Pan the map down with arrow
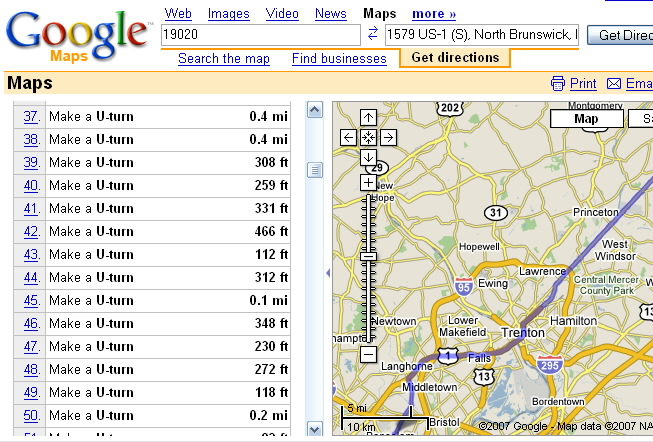653x442 pixels. click(368, 157)
